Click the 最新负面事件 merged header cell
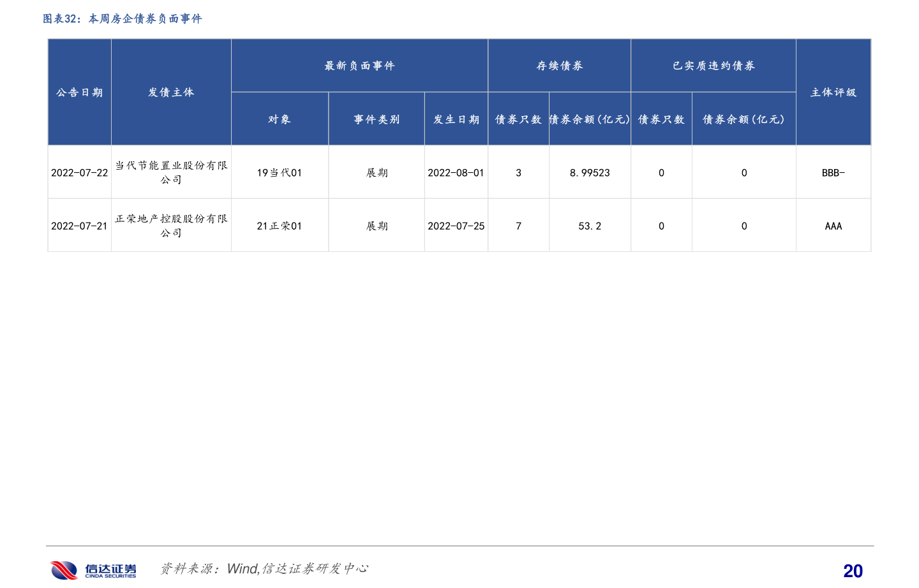 [359, 64]
